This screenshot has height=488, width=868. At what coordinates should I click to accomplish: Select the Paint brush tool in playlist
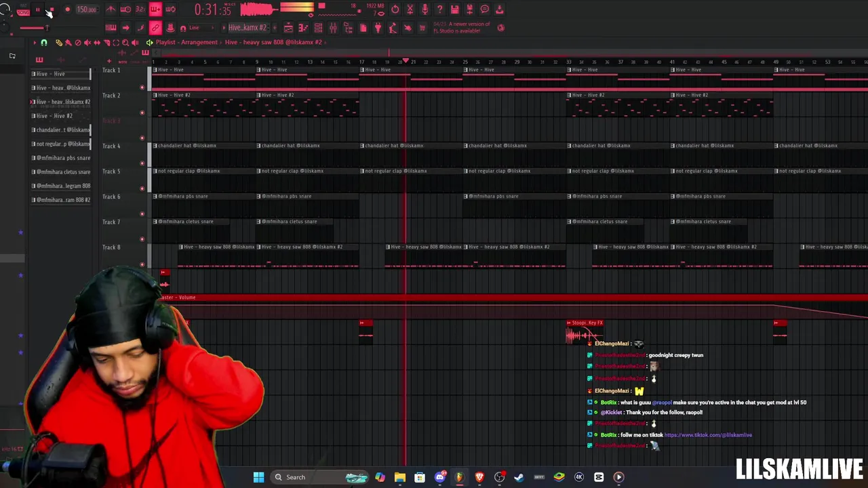(68, 43)
